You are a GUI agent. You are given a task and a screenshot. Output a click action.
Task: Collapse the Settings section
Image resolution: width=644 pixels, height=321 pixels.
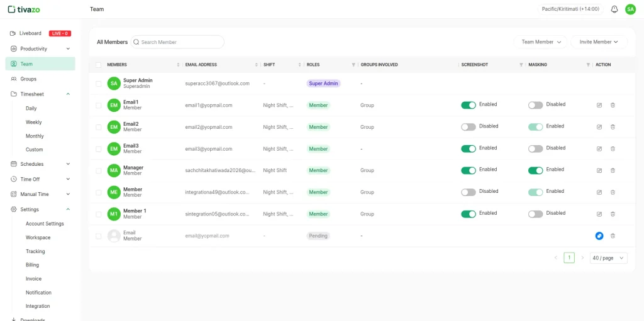40,209
